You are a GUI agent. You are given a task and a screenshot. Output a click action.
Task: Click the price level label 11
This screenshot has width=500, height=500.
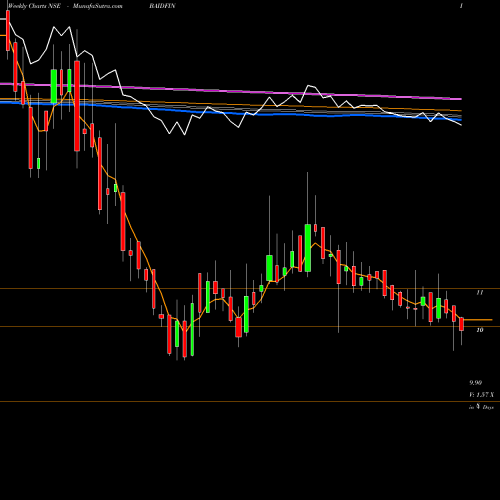[x=480, y=292]
